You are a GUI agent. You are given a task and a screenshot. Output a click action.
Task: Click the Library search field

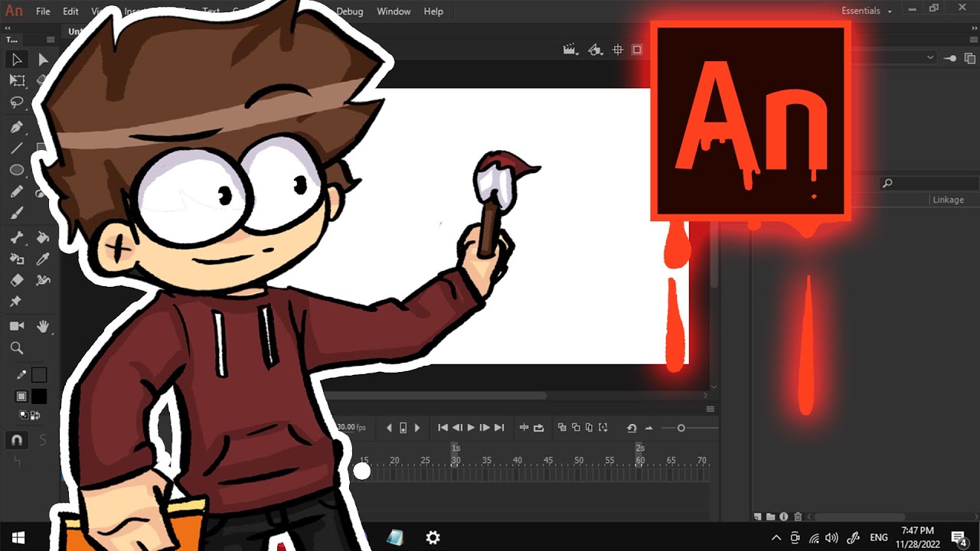tap(929, 183)
